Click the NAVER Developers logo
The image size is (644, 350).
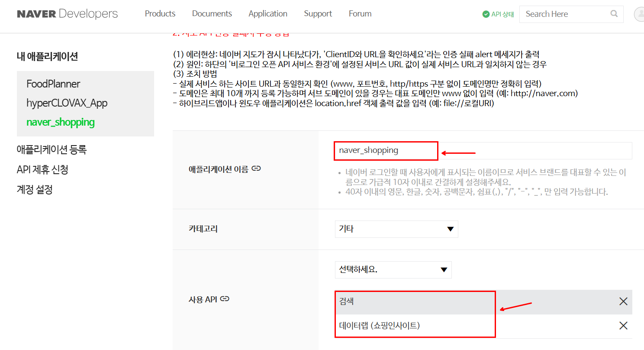click(x=67, y=14)
